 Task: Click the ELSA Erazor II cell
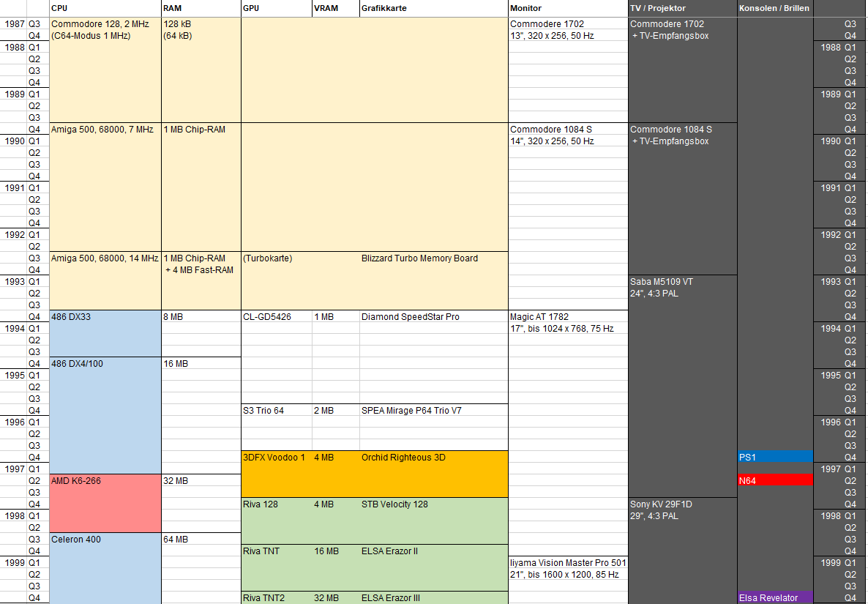point(433,551)
